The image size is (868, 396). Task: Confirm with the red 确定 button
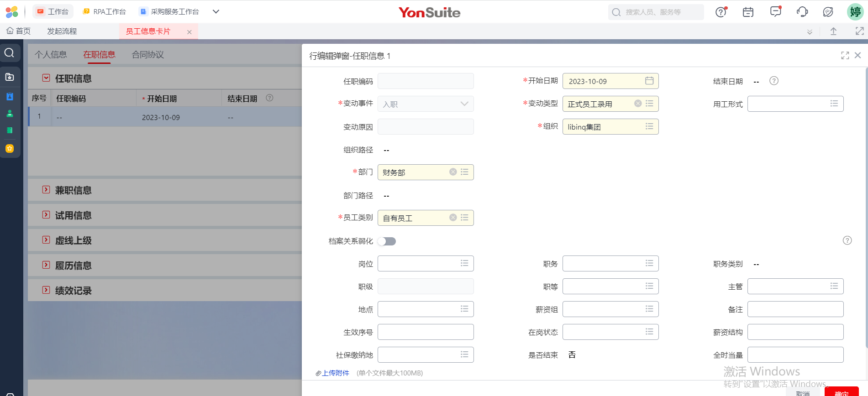click(x=842, y=392)
